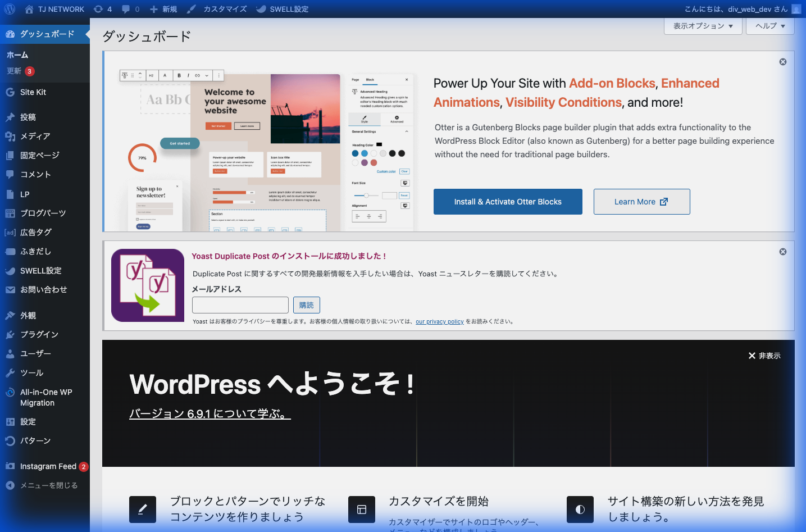
Task: Click the WordPress logo in admin bar
Action: coord(10,9)
